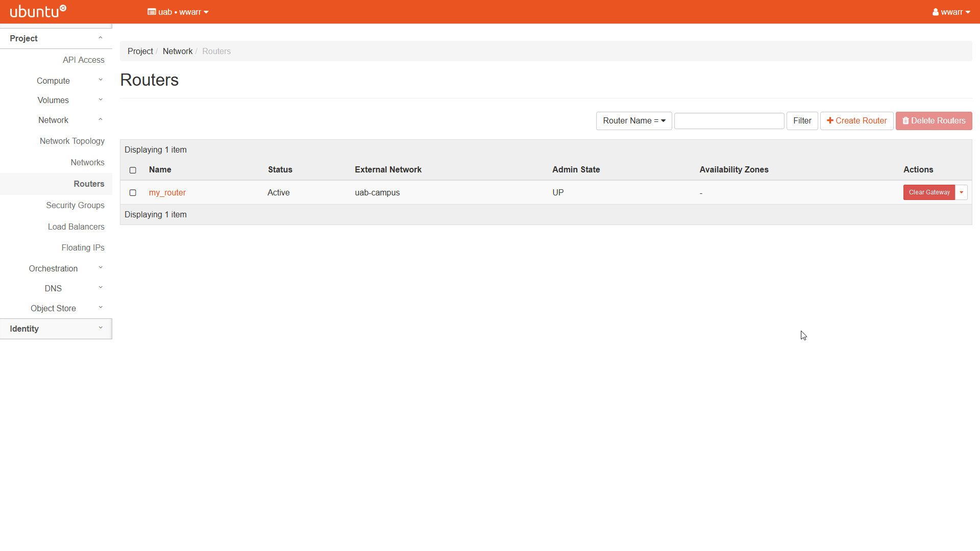Click the Routers page heading
The height and width of the screenshot is (551, 980).
click(149, 80)
